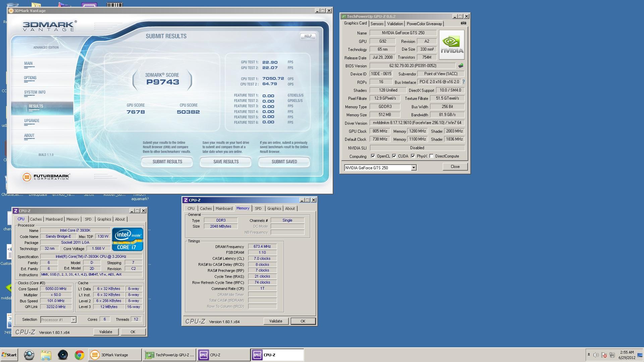The width and height of the screenshot is (644, 362).
Task: Open file explorer from the taskbar
Action: 46,355
